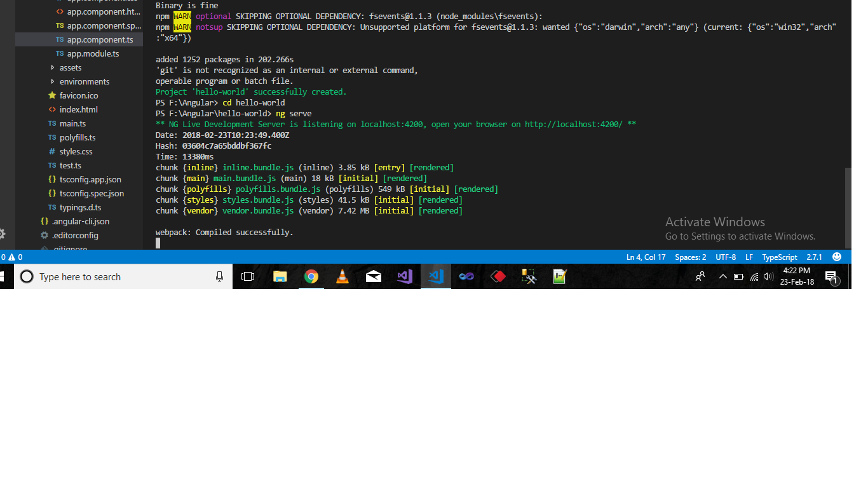The height and width of the screenshot is (488, 868).
Task: Click the Type here to search box
Action: tap(123, 276)
